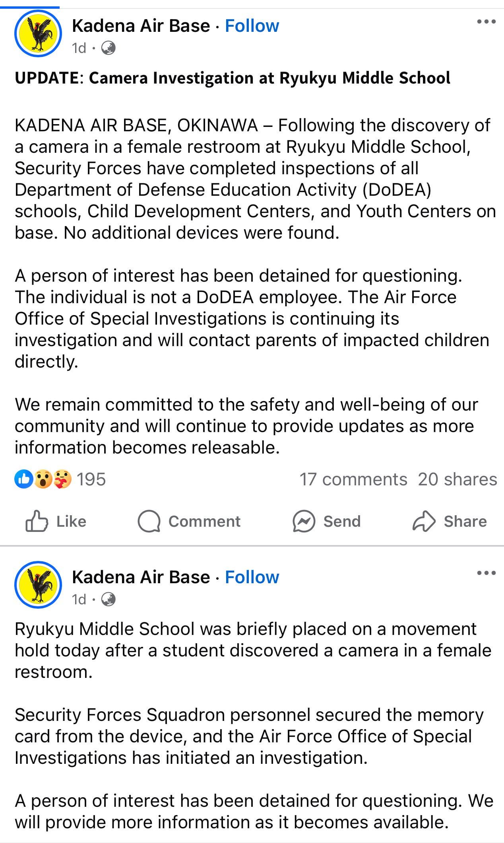Tap the Messenger Send icon
Screen dimensions: 504x843
(x=304, y=522)
